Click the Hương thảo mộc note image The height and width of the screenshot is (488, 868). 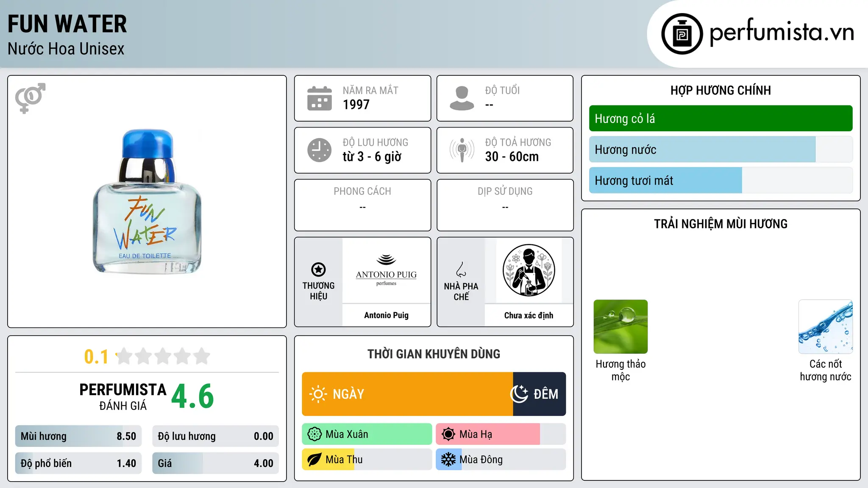620,327
